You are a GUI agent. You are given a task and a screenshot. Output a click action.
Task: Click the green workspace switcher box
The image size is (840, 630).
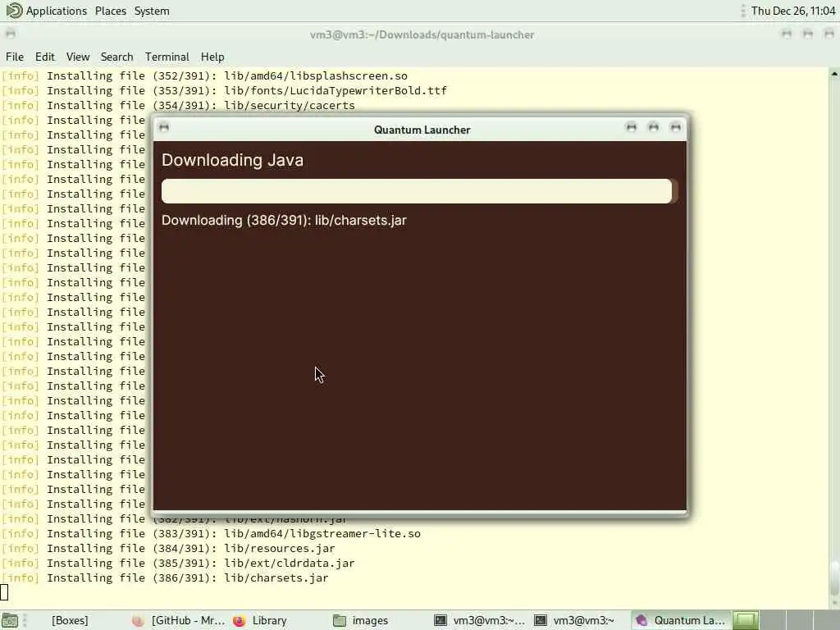[x=745, y=620]
